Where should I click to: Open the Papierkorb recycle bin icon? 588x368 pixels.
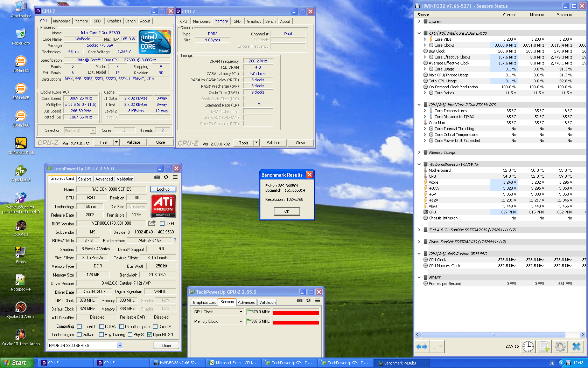tap(21, 36)
